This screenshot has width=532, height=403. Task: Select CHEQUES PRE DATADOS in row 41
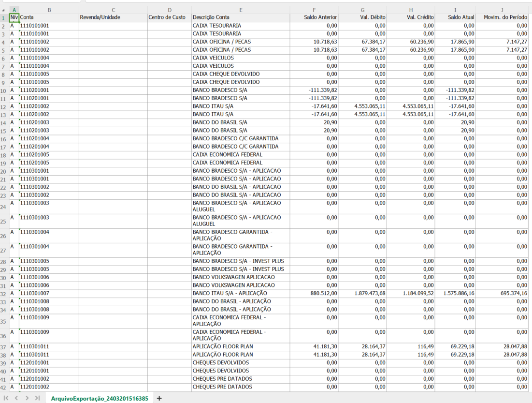(x=241, y=379)
